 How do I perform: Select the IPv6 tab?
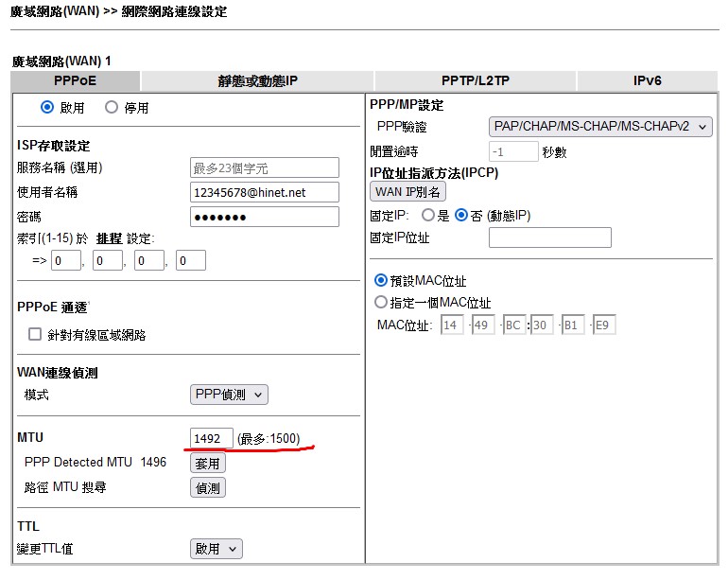(647, 81)
